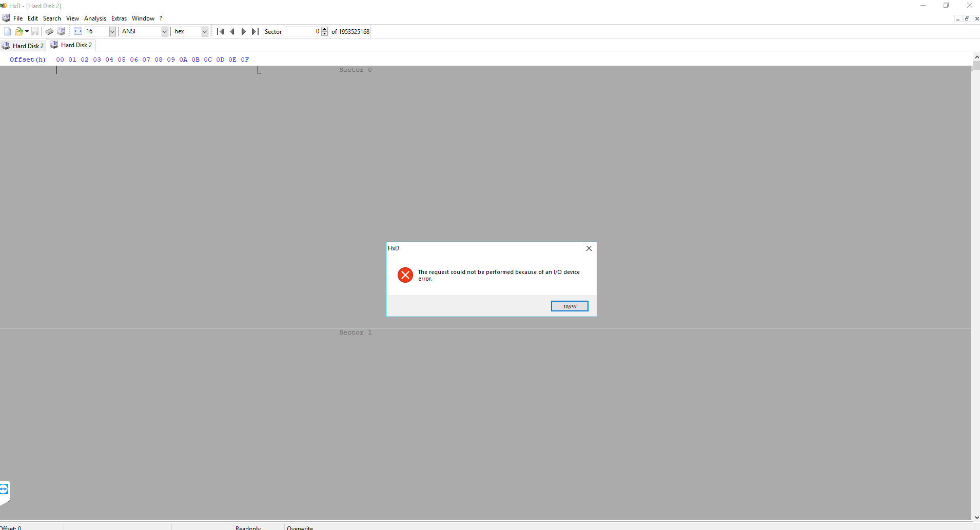Jump to the last sector
The image size is (980, 530).
point(255,31)
